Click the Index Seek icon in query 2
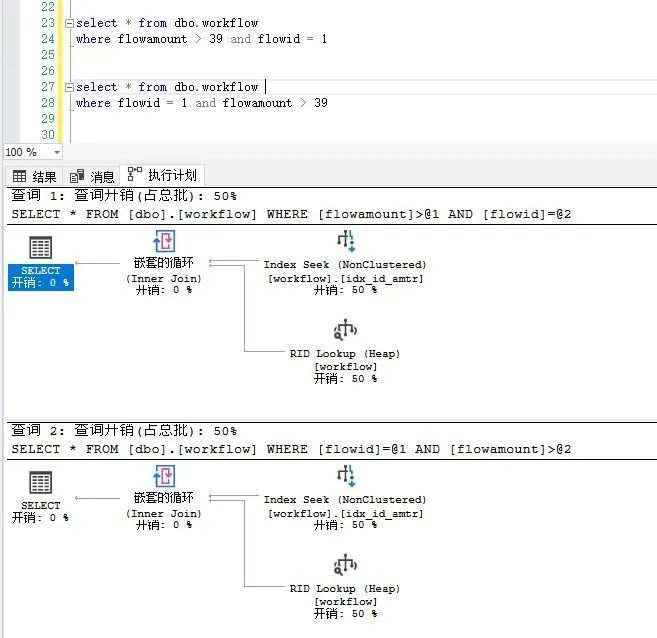657x638 pixels. [346, 476]
